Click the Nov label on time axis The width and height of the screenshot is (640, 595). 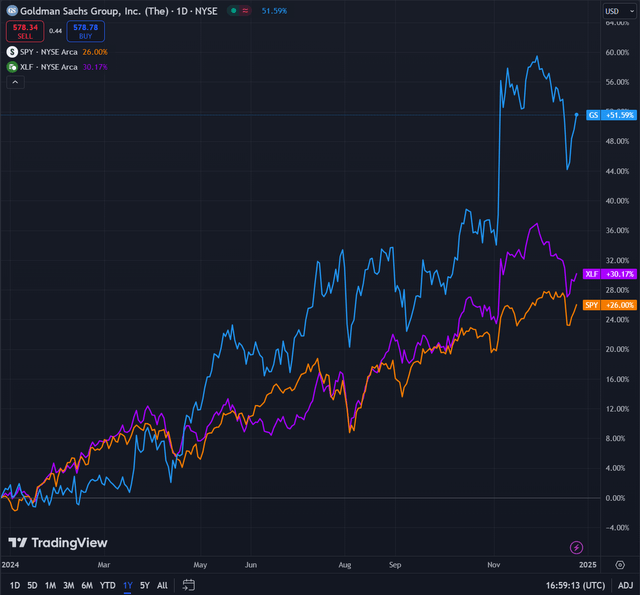pos(493,565)
